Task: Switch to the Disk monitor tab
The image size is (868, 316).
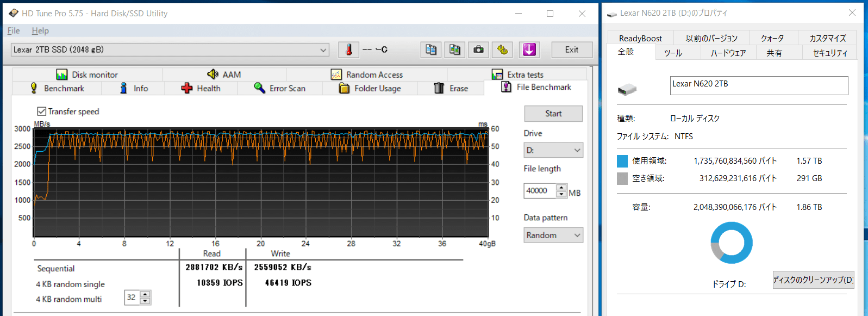Action: [87, 75]
